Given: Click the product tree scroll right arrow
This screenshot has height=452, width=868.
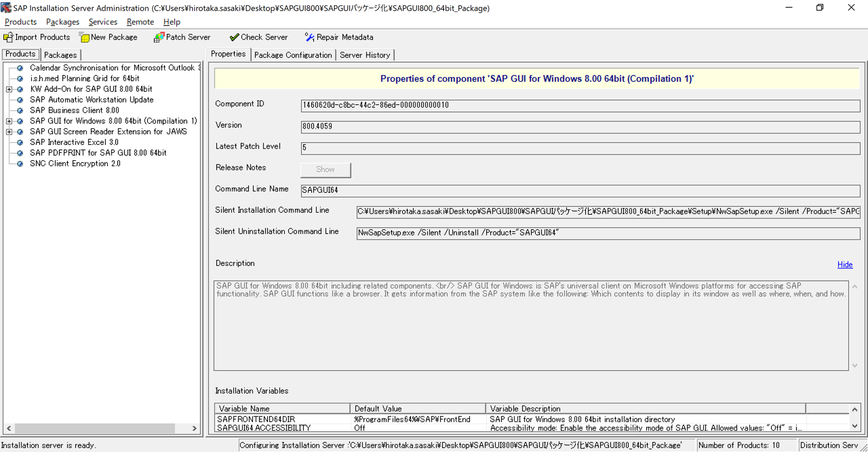Looking at the screenshot, I should coord(194,428).
